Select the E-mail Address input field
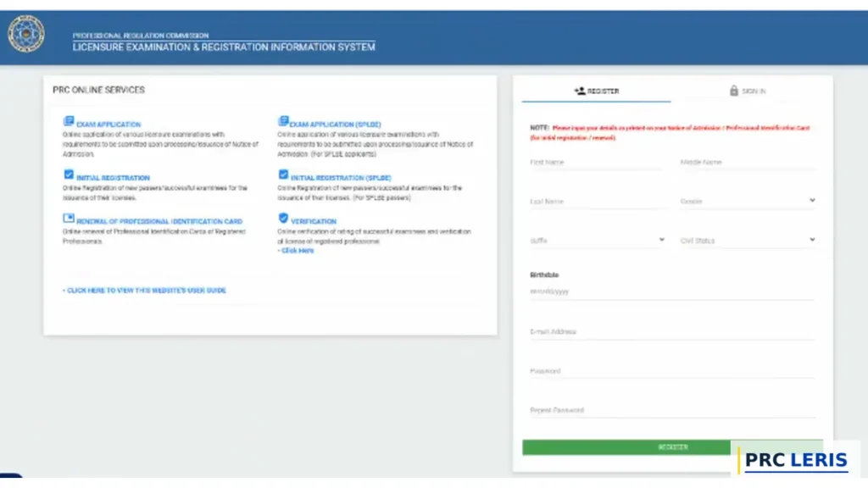The height and width of the screenshot is (488, 868). (x=672, y=331)
